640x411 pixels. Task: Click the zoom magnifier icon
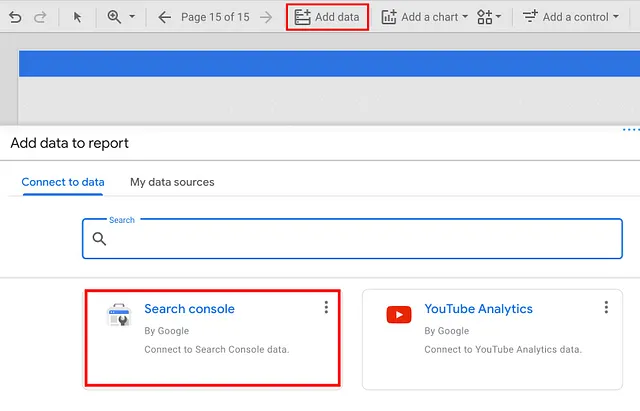pos(114,17)
